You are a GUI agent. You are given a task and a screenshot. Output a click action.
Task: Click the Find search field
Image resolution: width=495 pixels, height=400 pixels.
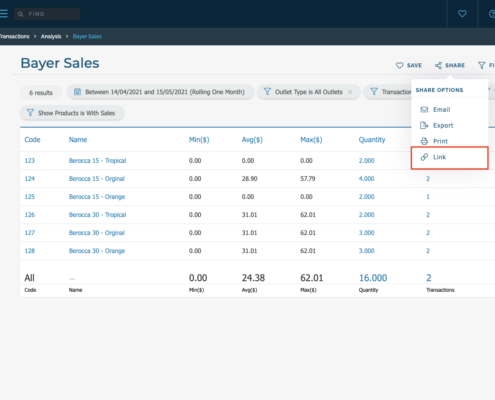point(47,14)
